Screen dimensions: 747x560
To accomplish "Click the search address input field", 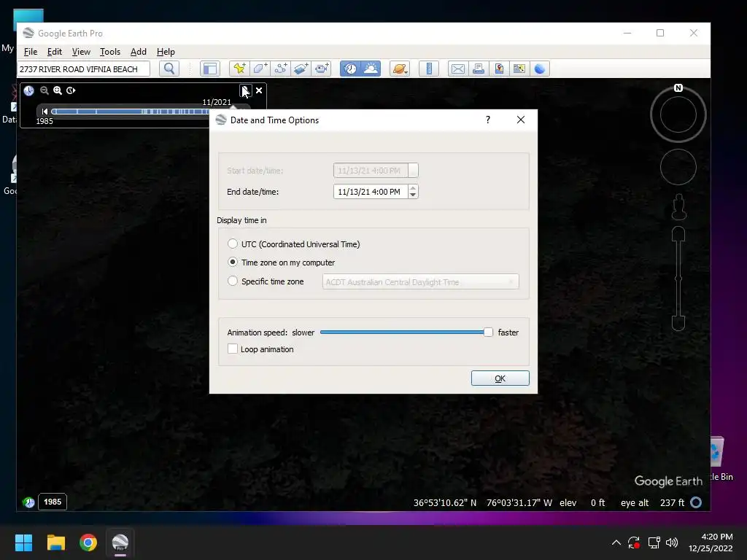I will click(x=84, y=69).
